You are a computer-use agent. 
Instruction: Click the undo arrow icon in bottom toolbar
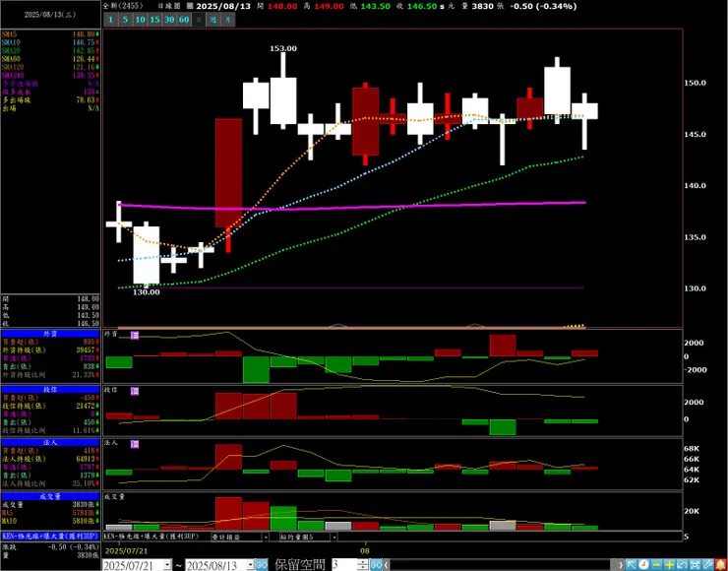pyautogui.click(x=682, y=565)
